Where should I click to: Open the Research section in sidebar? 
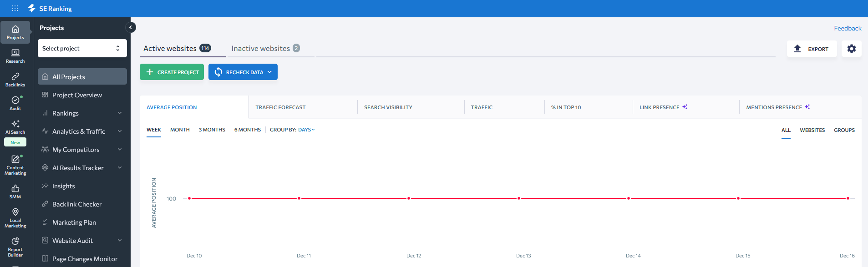tap(15, 56)
